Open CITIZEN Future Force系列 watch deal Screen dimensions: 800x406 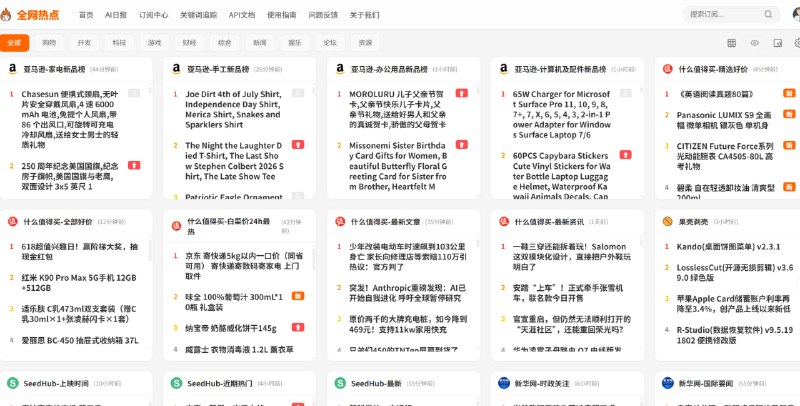[x=726, y=156]
